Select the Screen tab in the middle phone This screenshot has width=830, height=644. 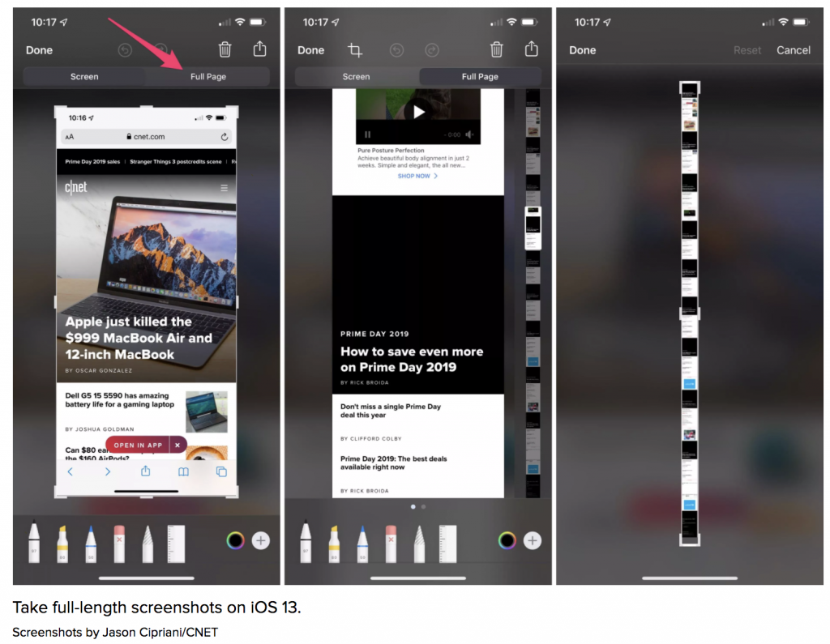357,77
